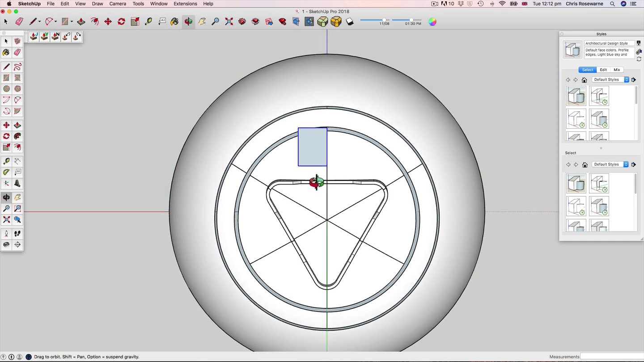Open the Camera menu
This screenshot has width=644, height=362.
(118, 4)
